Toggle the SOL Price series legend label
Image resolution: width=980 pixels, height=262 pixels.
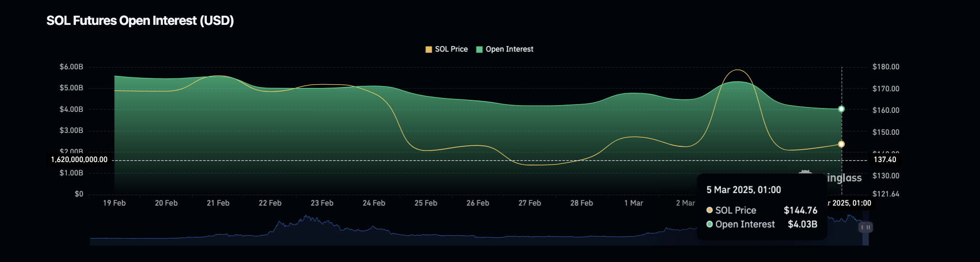tap(451, 49)
